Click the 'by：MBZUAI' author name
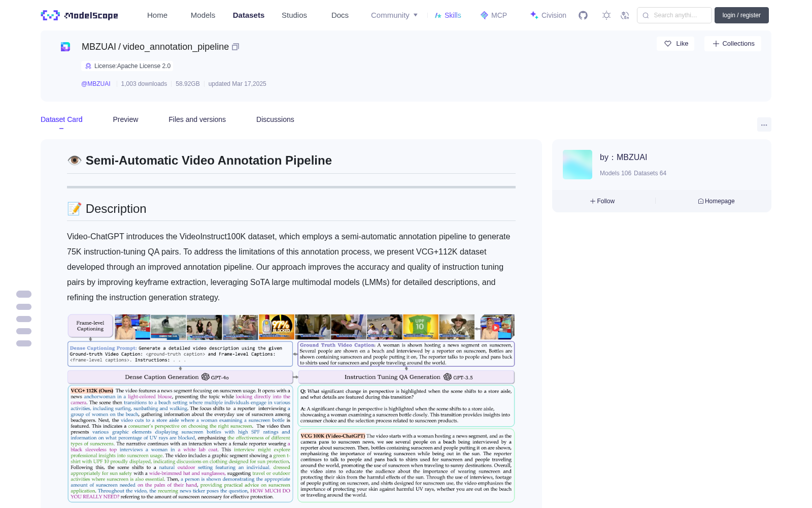The image size is (812, 508). coord(623,157)
